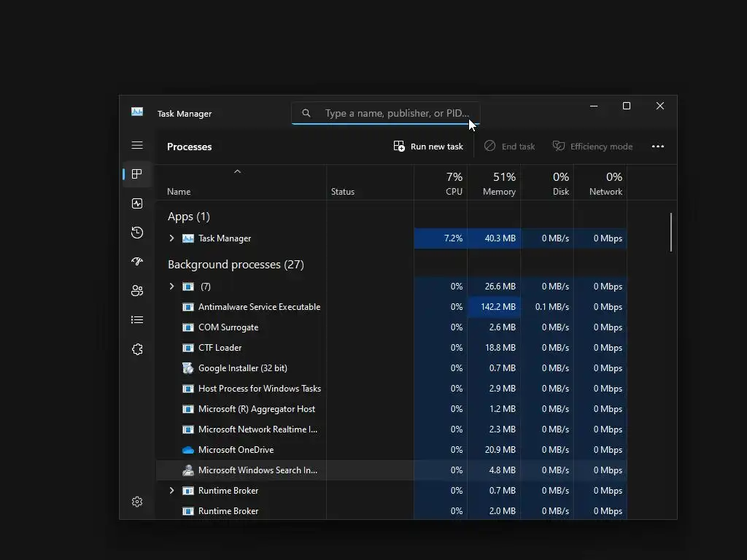Click Run new task button

pyautogui.click(x=428, y=147)
